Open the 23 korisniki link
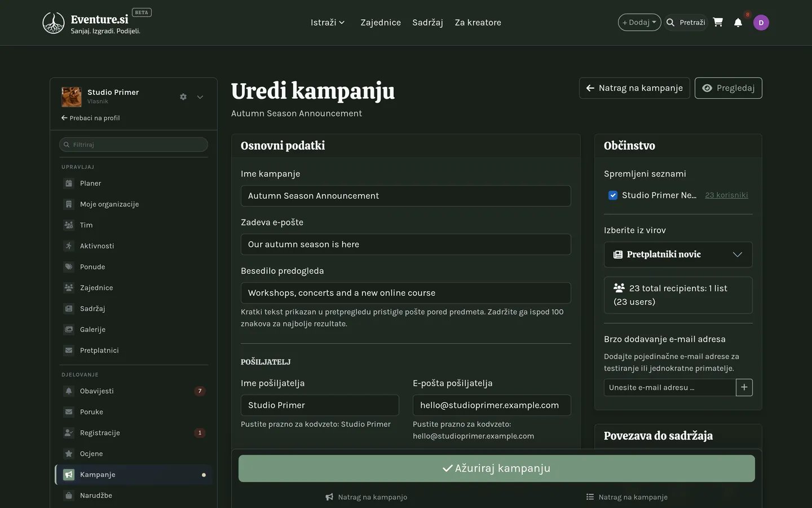The height and width of the screenshot is (508, 812). 726,195
